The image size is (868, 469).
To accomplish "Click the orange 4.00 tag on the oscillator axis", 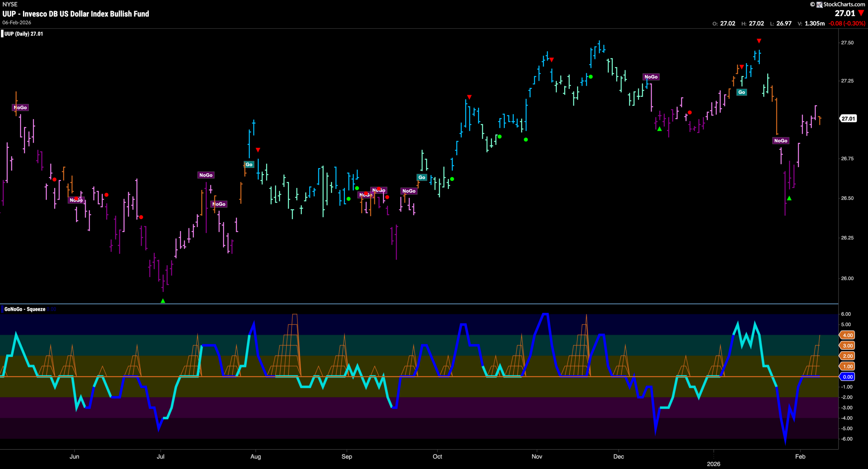I will pyautogui.click(x=848, y=335).
